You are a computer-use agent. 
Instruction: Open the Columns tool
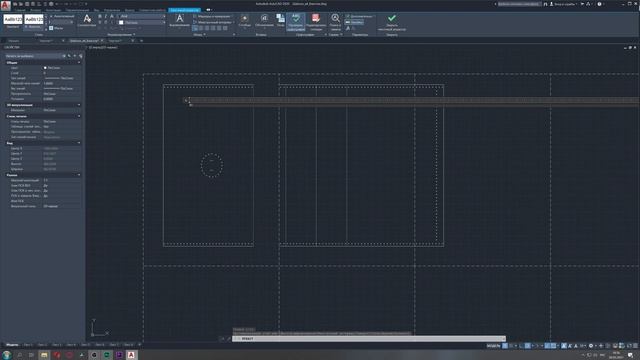[x=244, y=20]
